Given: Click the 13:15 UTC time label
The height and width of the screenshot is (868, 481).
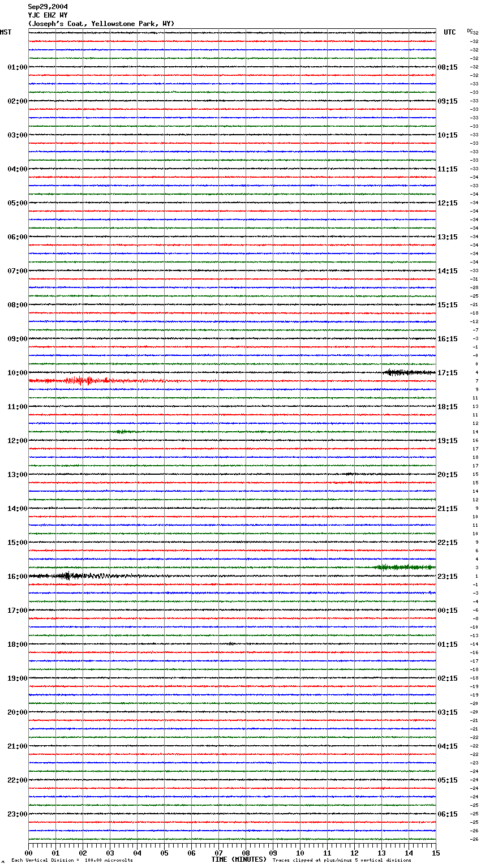Looking at the screenshot, I should (448, 237).
